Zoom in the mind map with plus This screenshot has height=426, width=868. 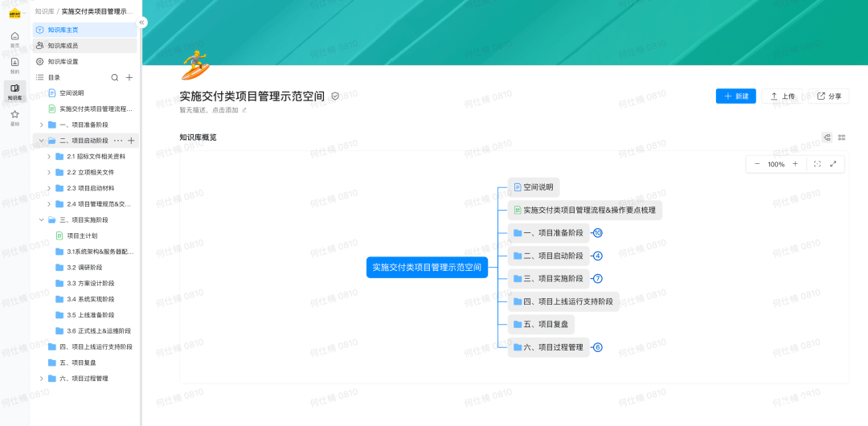[x=795, y=164]
